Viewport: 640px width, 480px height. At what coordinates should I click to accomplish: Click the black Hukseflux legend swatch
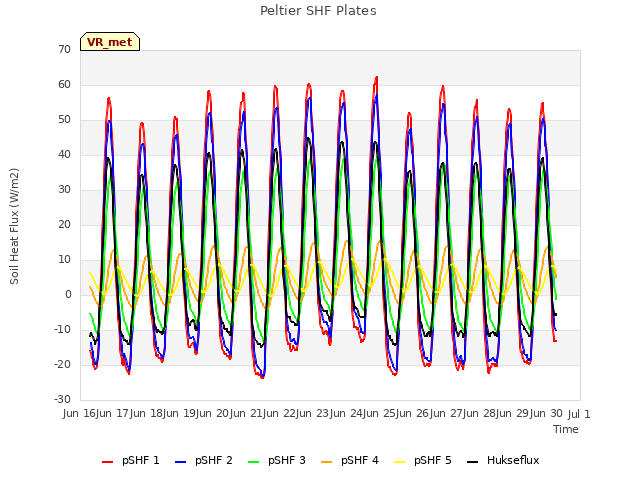click(x=472, y=462)
